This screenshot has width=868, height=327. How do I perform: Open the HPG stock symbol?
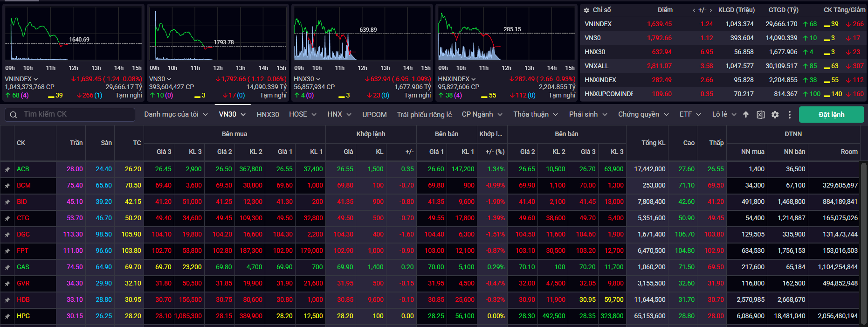coord(23,316)
